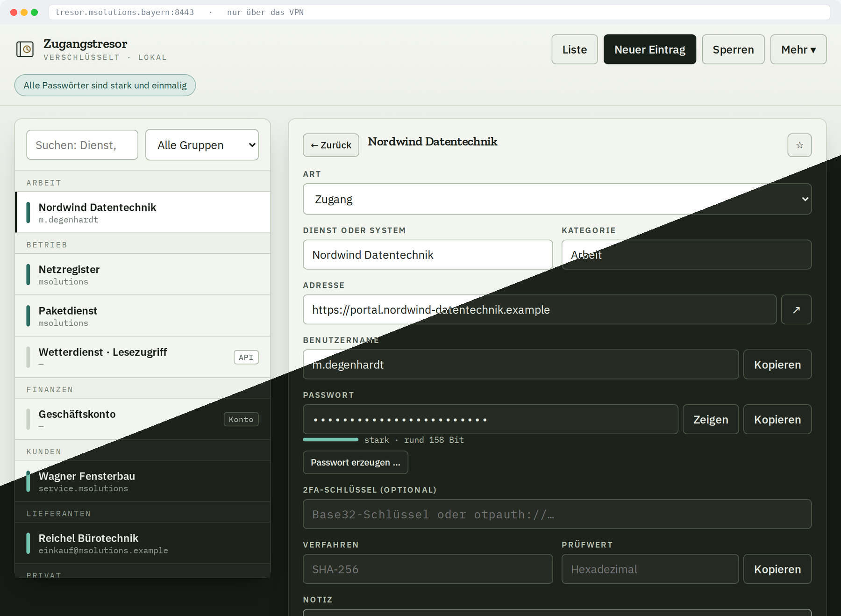Click the Neuer Eintrag button

click(649, 49)
